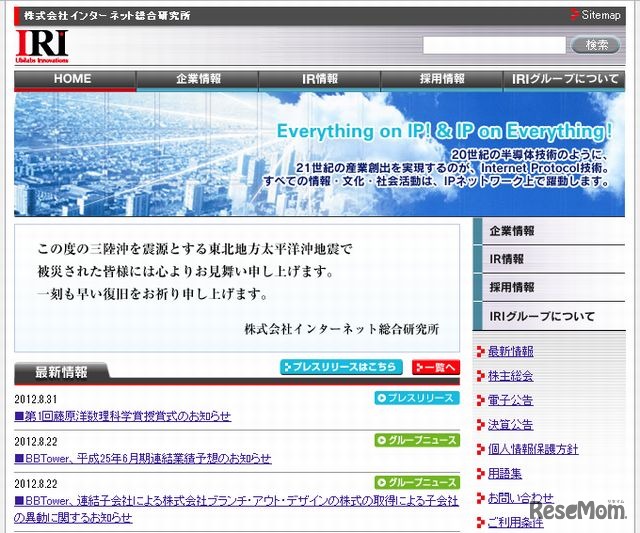Open IRIグループについて top navigation tab
This screenshot has height=533, width=640.
coord(564,81)
